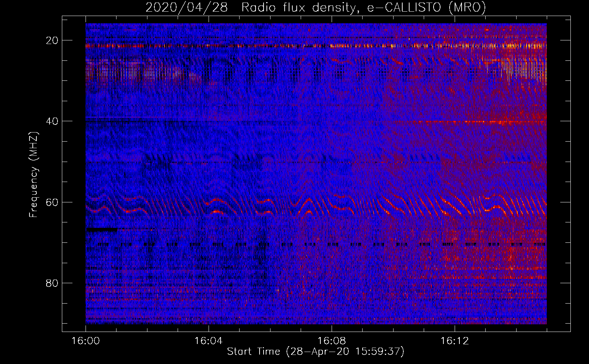This screenshot has width=589, height=364.
Task: Click the '16:00' time tick label
Action: [86, 341]
